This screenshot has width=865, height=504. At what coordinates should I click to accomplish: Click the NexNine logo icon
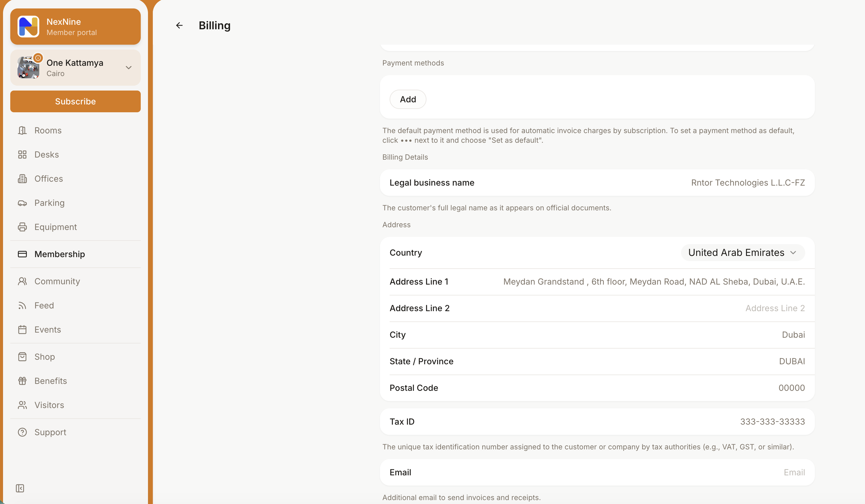[28, 27]
